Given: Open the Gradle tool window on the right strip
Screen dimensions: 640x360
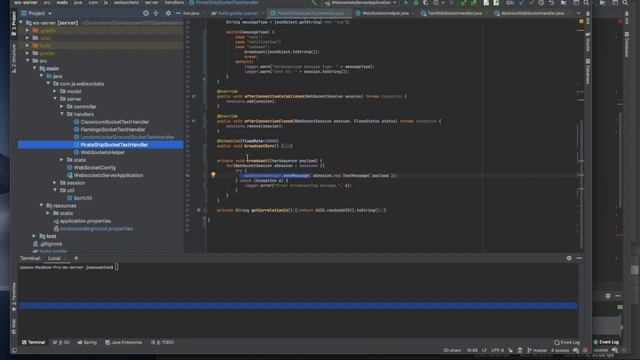Looking at the screenshot, I should 588,43.
